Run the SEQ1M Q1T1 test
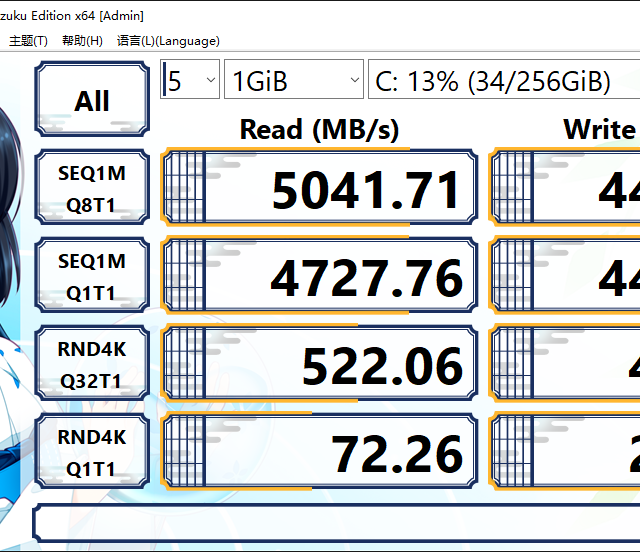 coord(92,277)
